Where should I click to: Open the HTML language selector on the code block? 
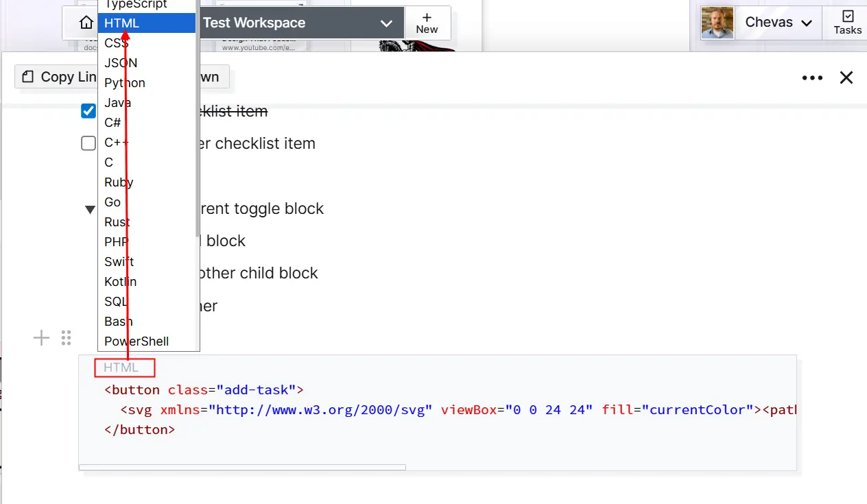click(124, 368)
